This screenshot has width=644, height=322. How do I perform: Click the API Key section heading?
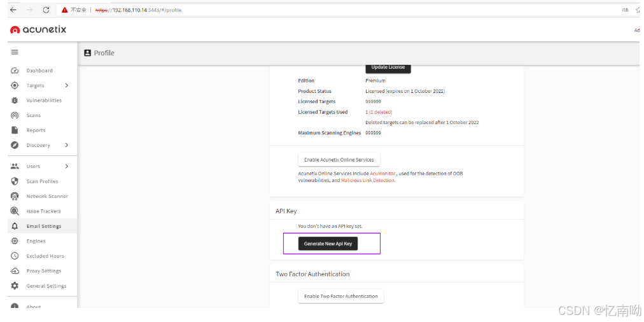(286, 211)
